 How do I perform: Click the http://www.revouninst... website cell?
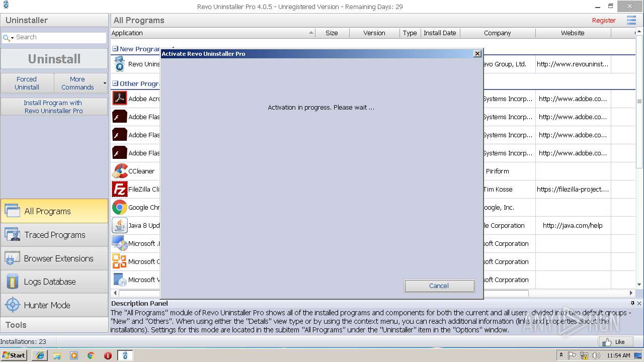point(573,64)
